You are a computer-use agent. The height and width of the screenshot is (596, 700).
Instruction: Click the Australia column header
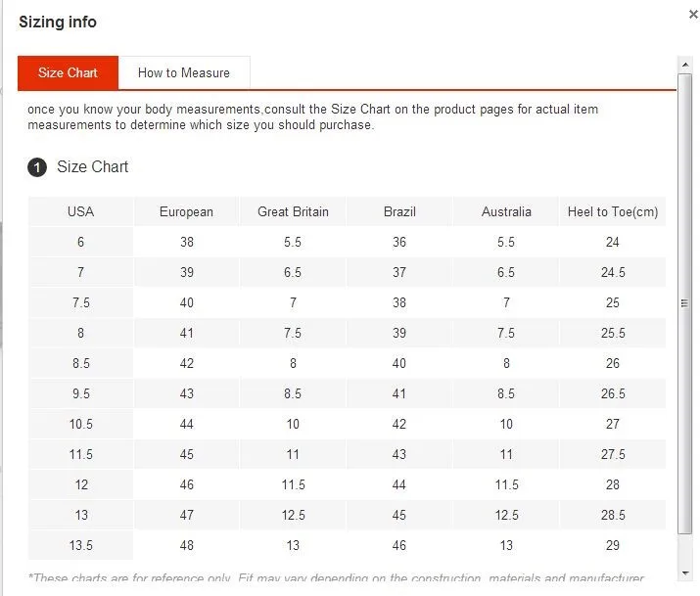506,211
